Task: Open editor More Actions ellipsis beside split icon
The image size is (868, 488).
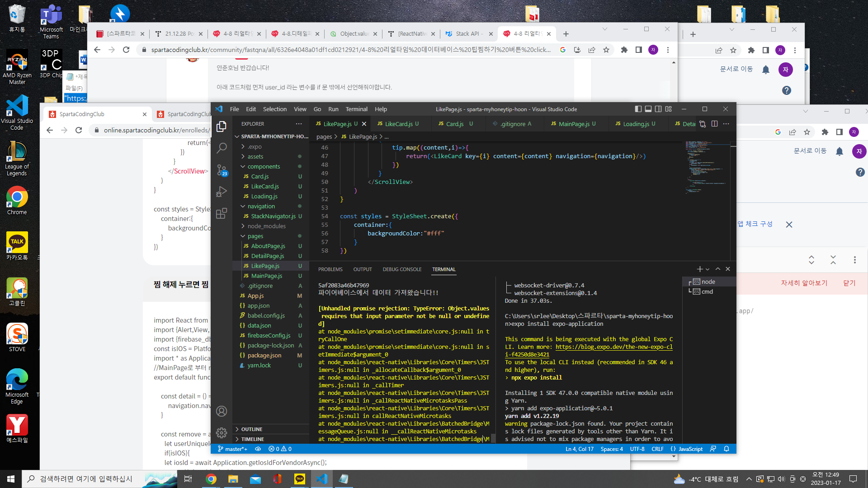Action: (726, 124)
